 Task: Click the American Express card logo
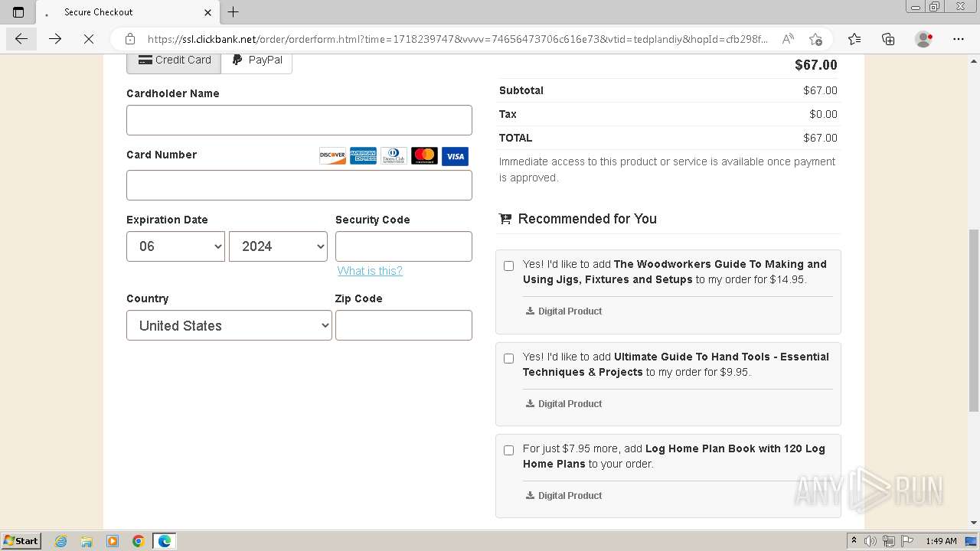point(363,156)
